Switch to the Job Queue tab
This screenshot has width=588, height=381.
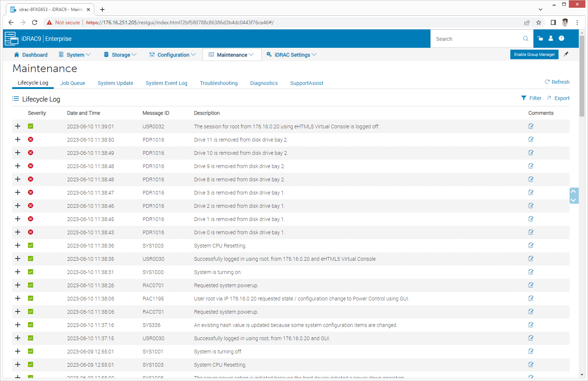click(73, 83)
